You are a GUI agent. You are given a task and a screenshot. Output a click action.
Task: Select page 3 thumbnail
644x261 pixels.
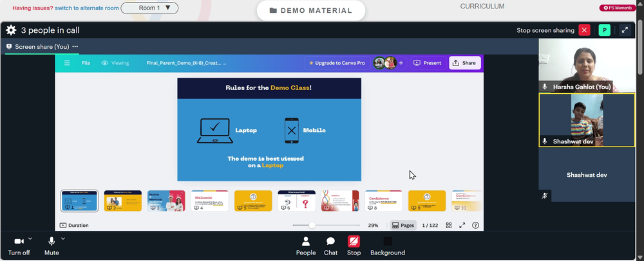click(166, 201)
